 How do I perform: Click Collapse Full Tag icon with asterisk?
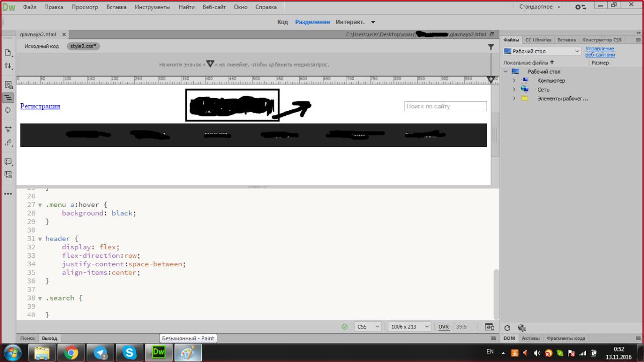tap(8, 129)
